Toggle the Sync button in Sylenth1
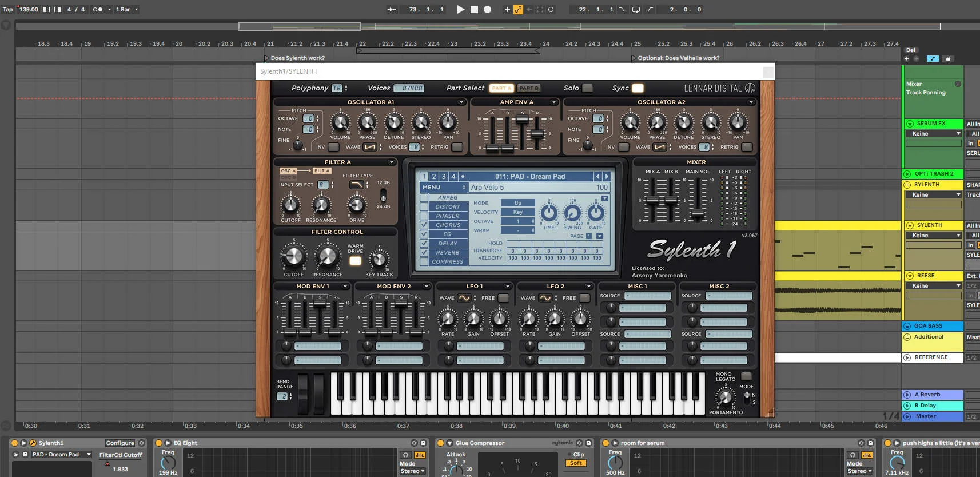This screenshot has width=980, height=477. 638,88
